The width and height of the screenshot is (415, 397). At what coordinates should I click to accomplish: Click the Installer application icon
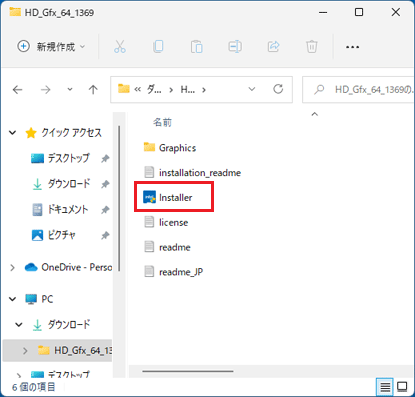tap(149, 197)
